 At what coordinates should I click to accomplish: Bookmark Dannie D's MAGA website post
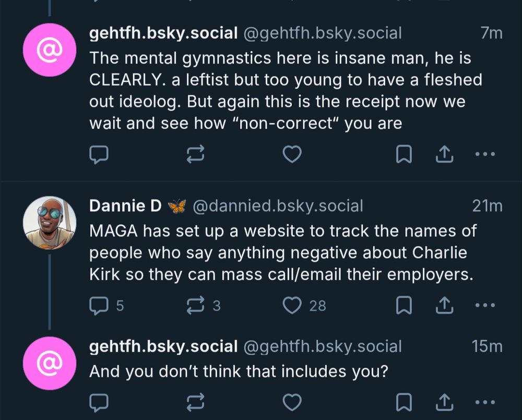[x=405, y=305]
